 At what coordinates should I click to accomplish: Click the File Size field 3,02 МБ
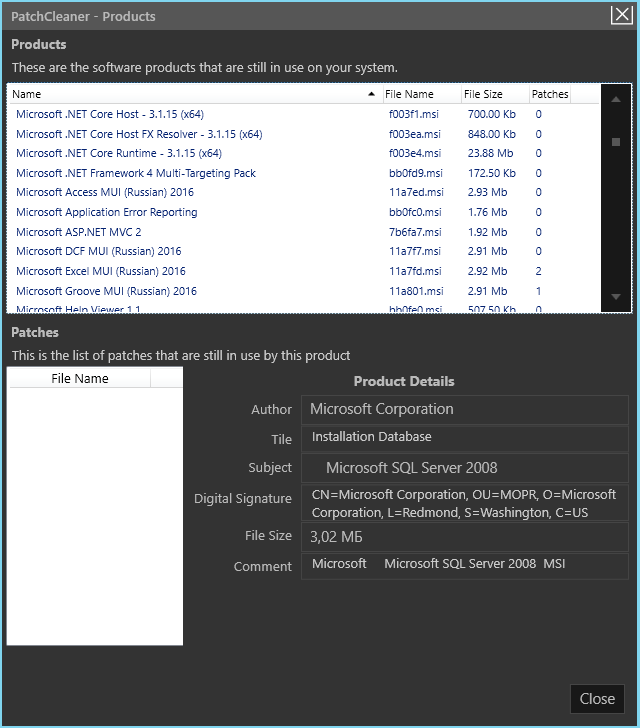pyautogui.click(x=464, y=537)
